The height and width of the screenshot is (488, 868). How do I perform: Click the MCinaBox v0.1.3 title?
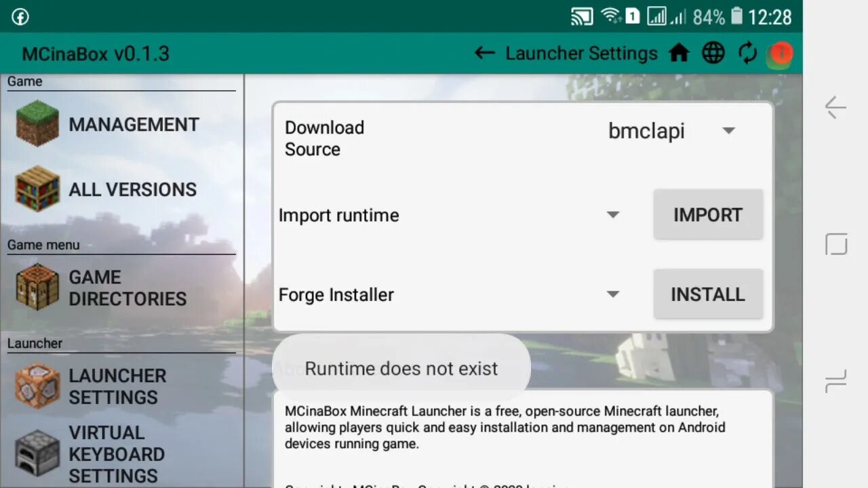96,54
